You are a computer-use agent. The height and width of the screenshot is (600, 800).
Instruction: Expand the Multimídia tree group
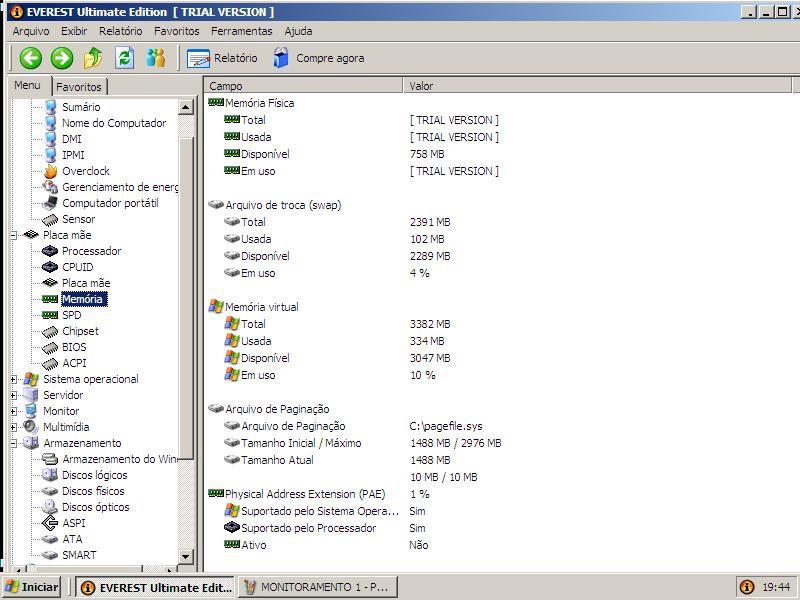tap(14, 427)
